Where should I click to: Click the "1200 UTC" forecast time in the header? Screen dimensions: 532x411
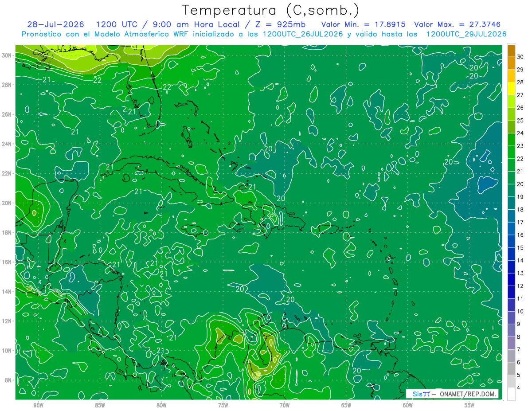[x=116, y=24]
